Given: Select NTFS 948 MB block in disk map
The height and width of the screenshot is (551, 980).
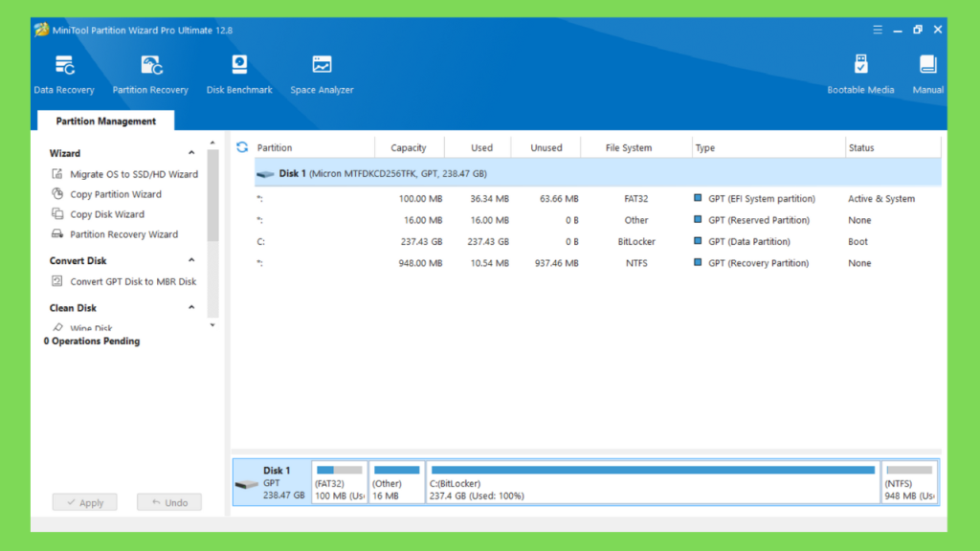Looking at the screenshot, I should point(909,482).
